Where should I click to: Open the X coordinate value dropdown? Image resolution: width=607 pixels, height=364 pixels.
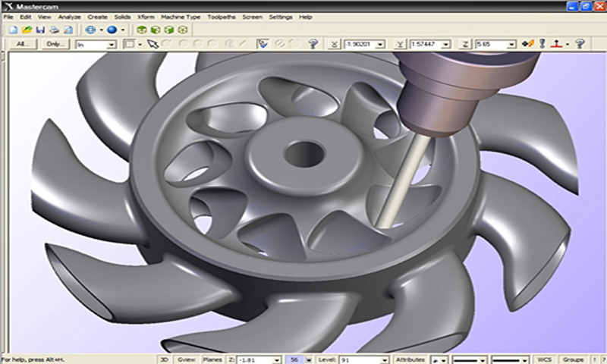coord(380,45)
